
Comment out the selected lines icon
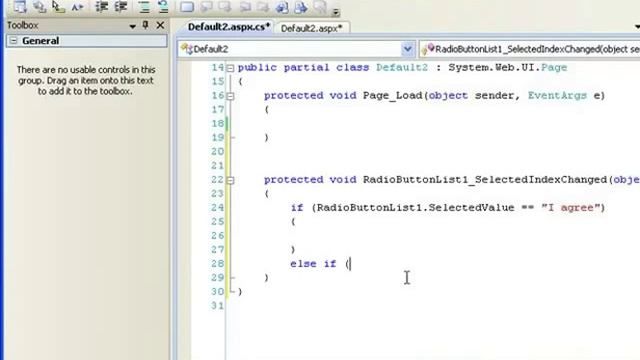(x=144, y=7)
